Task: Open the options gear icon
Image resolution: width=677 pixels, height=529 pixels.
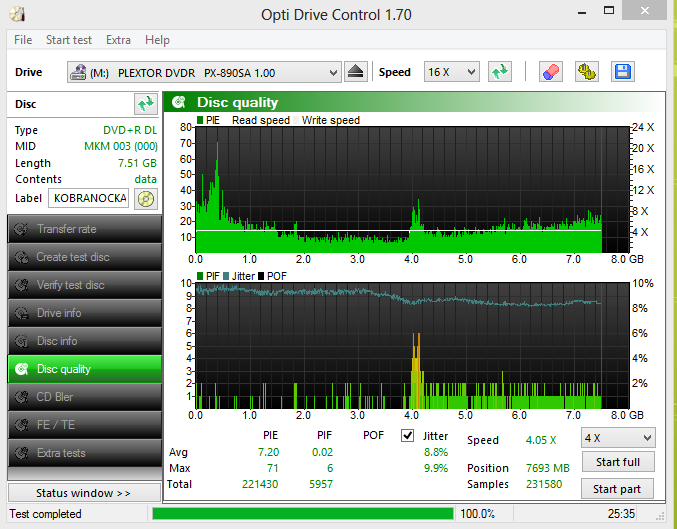Action: (x=587, y=72)
